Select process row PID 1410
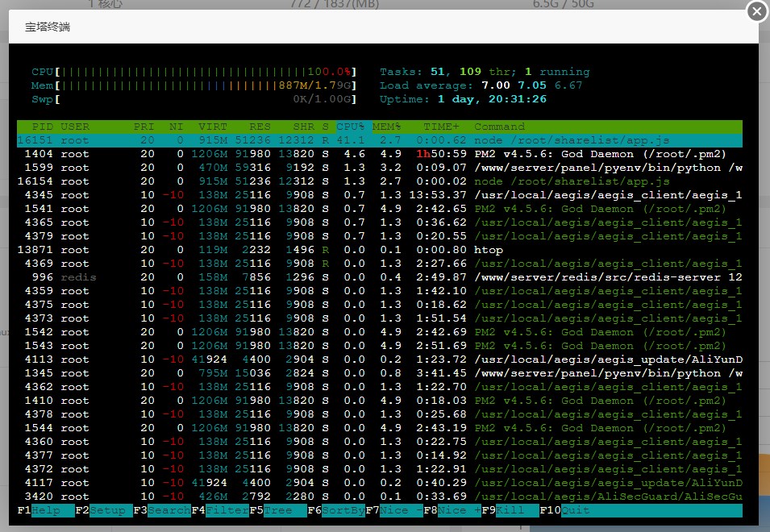This screenshot has height=532, width=770. click(x=380, y=401)
